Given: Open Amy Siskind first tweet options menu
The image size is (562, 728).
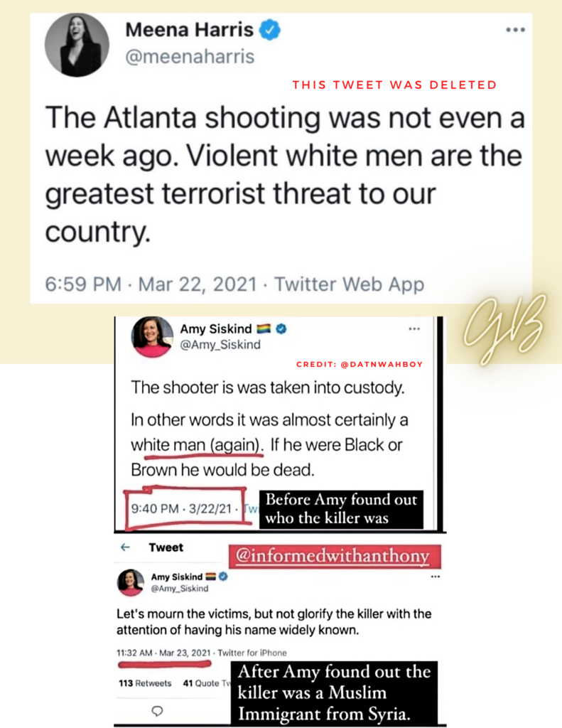Looking at the screenshot, I should click(414, 328).
